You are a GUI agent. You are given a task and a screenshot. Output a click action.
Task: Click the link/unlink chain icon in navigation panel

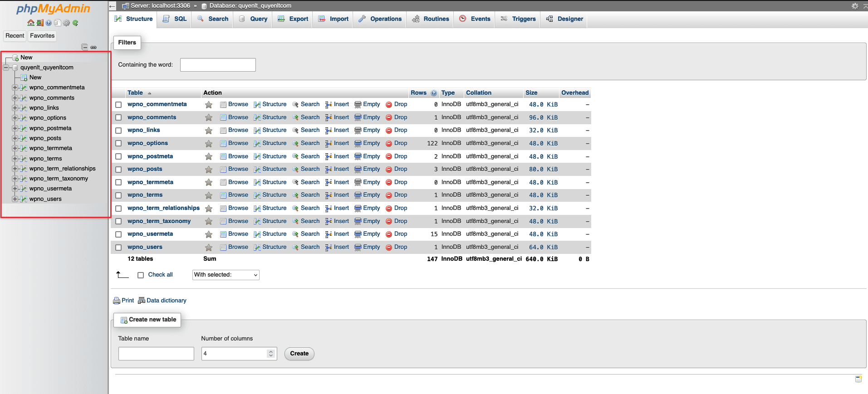(93, 47)
